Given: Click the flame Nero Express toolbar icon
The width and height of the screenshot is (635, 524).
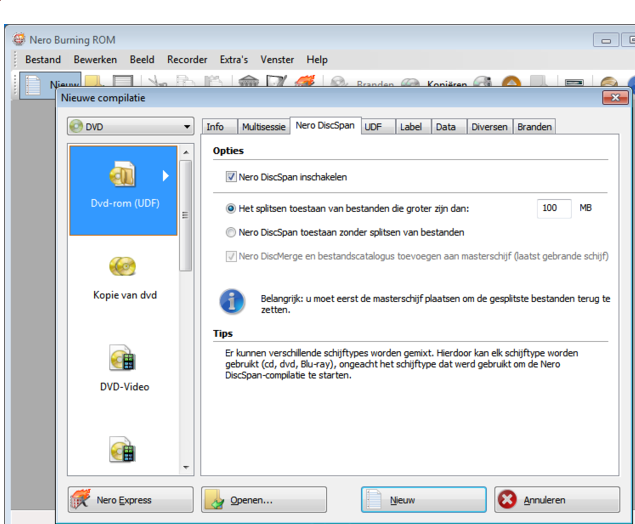Looking at the screenshot, I should pos(305,81).
